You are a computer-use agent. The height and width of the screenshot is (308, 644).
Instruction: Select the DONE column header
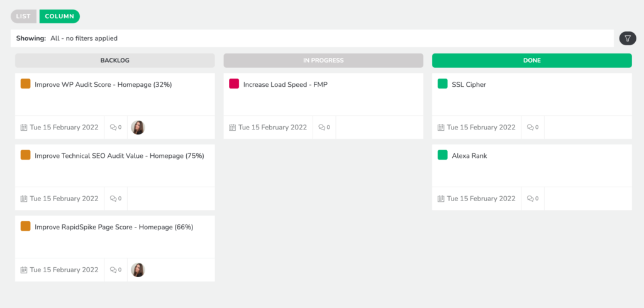coord(532,60)
